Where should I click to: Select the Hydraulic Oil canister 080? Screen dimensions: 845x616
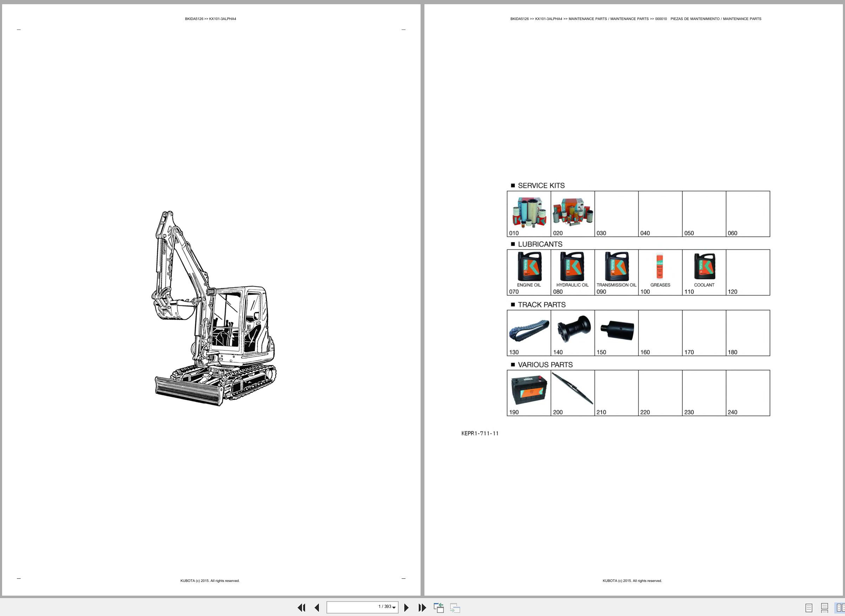[572, 266]
